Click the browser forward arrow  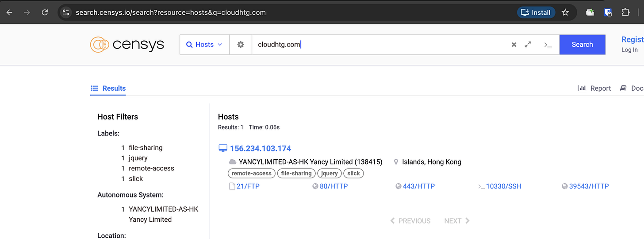click(27, 12)
